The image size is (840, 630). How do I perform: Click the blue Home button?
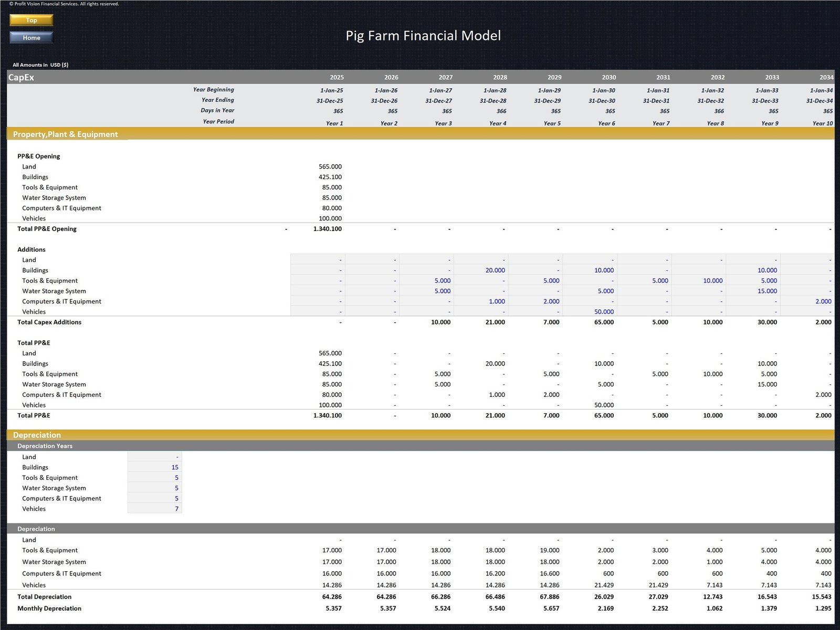click(x=31, y=38)
